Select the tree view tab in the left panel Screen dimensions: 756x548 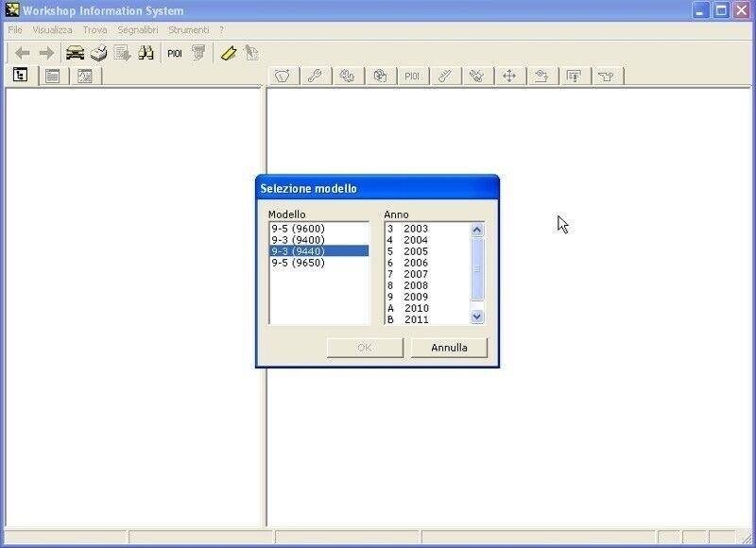click(x=21, y=76)
